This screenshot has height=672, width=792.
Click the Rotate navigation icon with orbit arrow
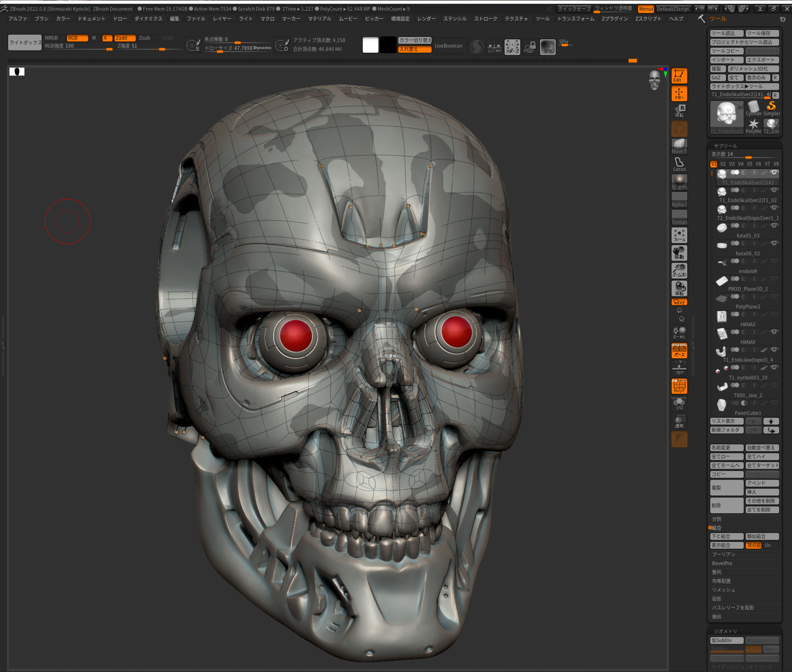(679, 288)
